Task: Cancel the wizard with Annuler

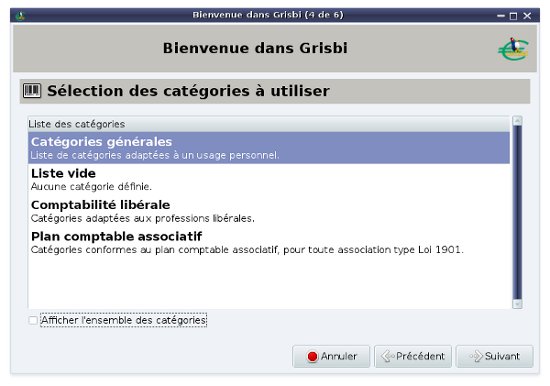Action: click(331, 357)
